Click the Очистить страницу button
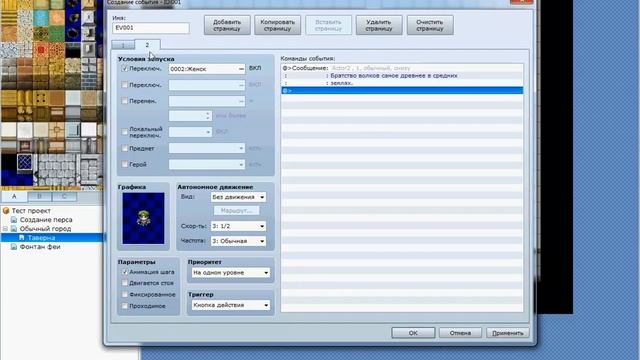The image size is (640, 360). point(430,25)
